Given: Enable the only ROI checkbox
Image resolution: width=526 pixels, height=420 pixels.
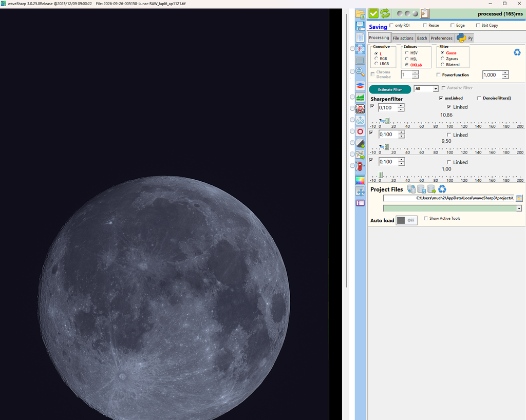Looking at the screenshot, I should pyautogui.click(x=391, y=25).
